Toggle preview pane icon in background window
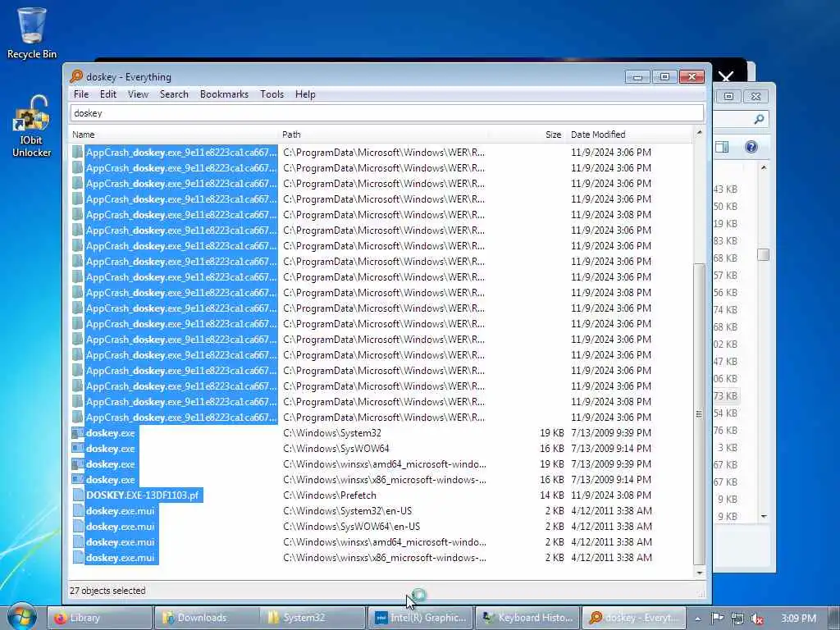 point(722,147)
